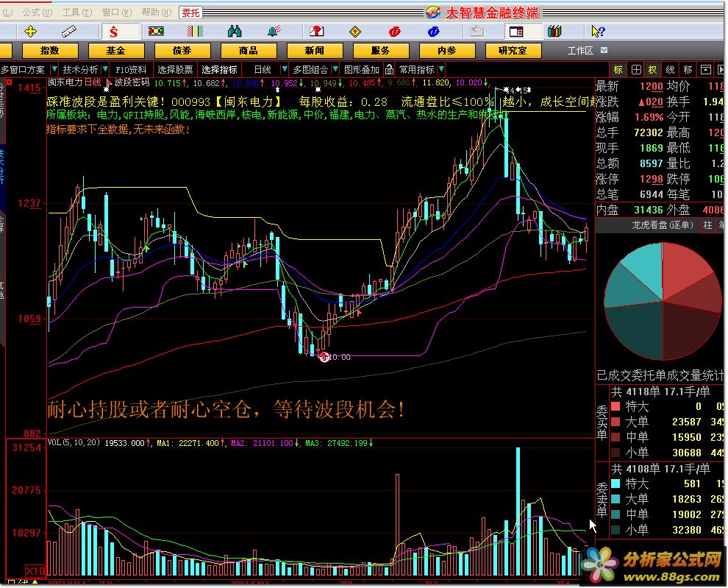Toggle the 标 indicator button
The image size is (728, 588).
point(618,70)
